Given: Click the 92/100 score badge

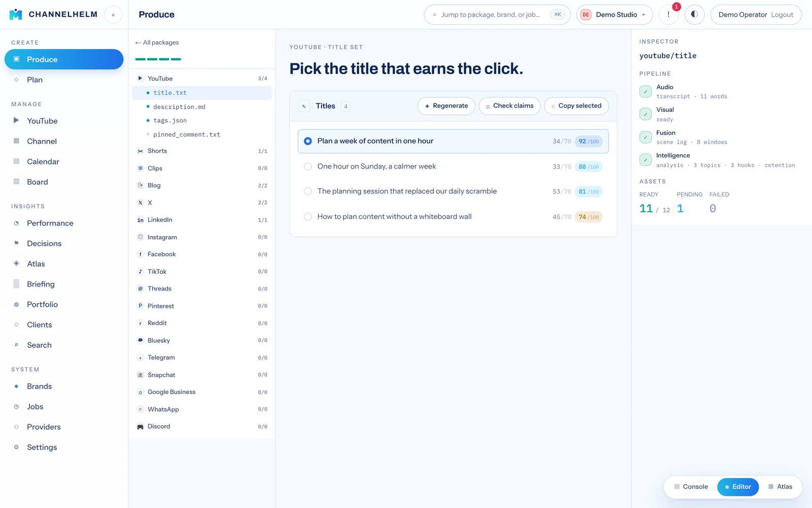Looking at the screenshot, I should click(589, 141).
